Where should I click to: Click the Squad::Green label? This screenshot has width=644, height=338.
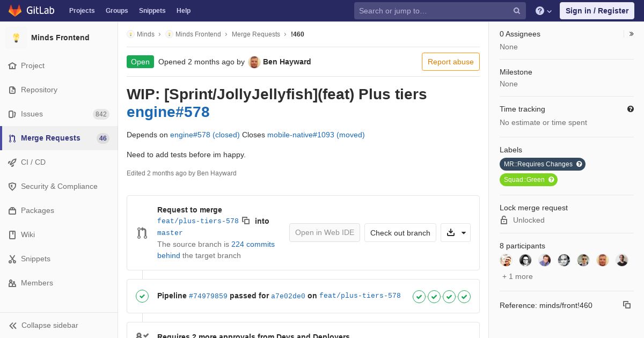(x=529, y=180)
